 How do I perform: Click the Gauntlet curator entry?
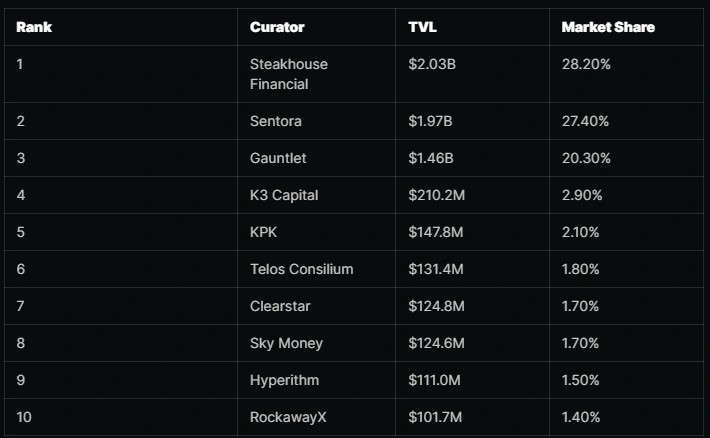[x=278, y=158]
